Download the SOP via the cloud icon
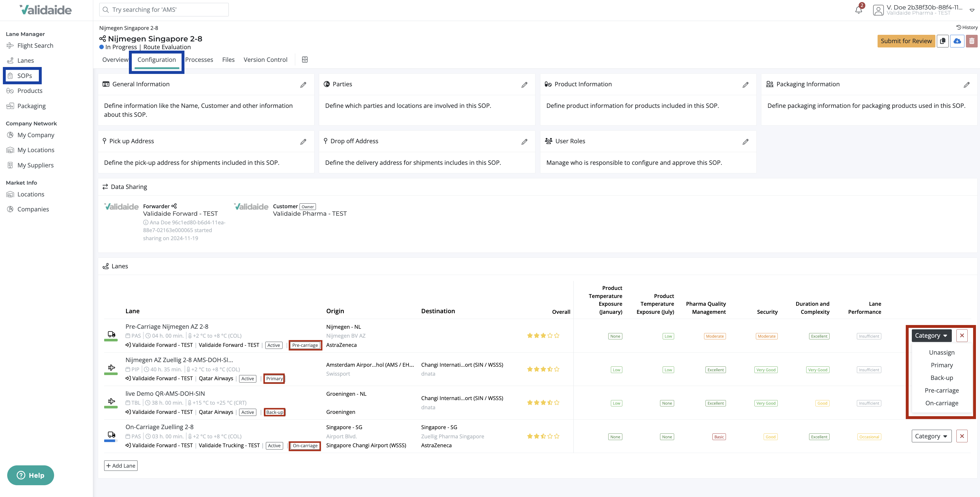Viewport: 980px width, 497px height. click(x=957, y=41)
